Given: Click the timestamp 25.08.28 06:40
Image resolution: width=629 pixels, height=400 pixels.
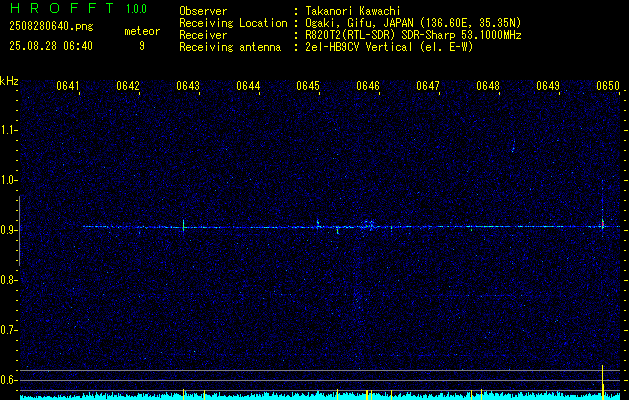Looking at the screenshot, I should pyautogui.click(x=51, y=46).
